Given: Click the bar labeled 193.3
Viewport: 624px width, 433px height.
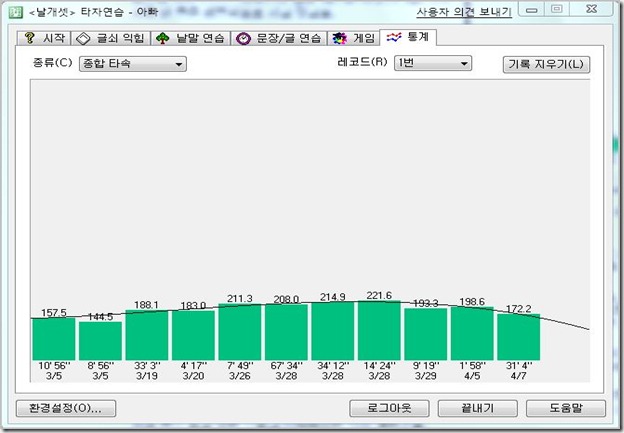Looking at the screenshot, I should (x=426, y=334).
